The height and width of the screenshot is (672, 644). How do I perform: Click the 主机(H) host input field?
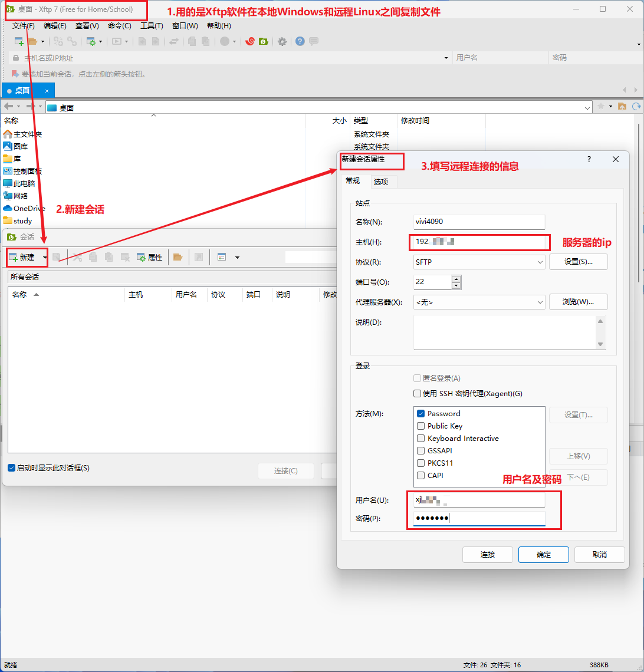point(479,242)
